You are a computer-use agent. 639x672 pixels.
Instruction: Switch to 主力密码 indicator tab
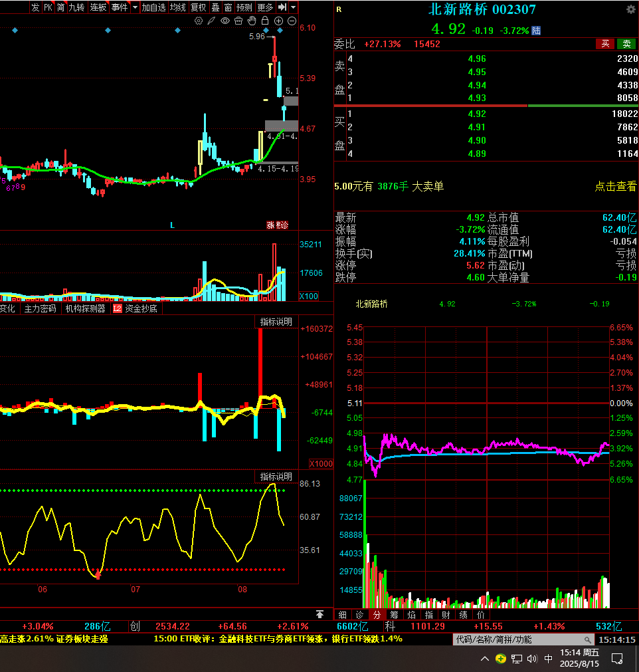point(41,308)
